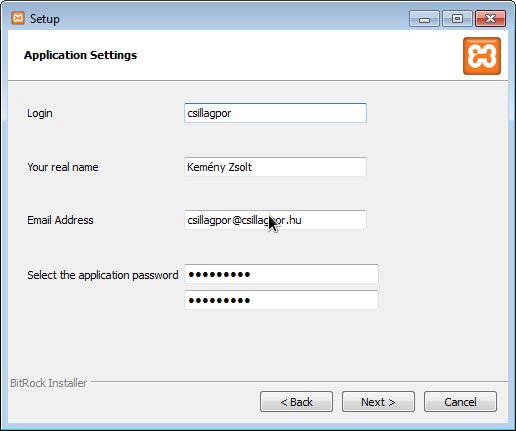This screenshot has width=516, height=431.
Task: Minimize the Setup window
Action: coord(424,19)
